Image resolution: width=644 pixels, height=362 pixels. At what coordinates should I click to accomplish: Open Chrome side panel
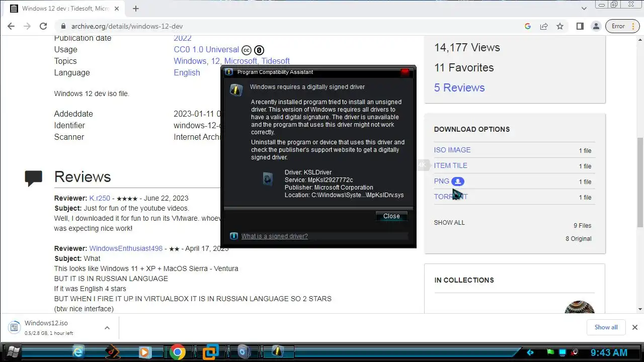[580, 26]
